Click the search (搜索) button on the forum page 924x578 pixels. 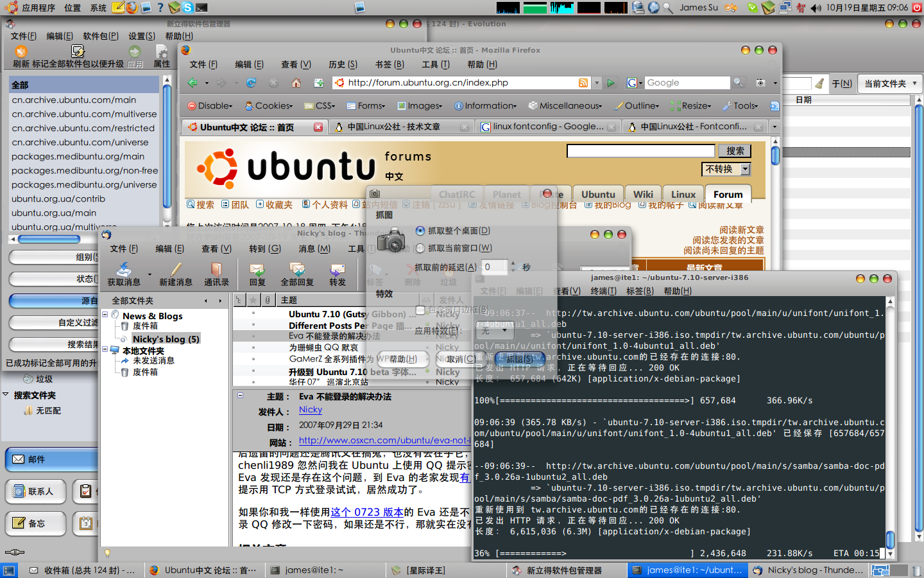tap(735, 151)
